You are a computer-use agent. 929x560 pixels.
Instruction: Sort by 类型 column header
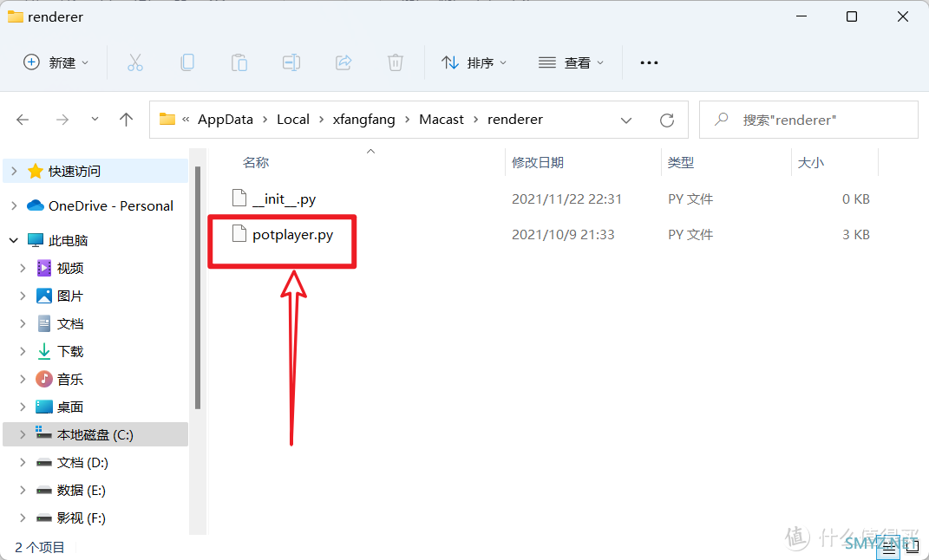coord(680,162)
